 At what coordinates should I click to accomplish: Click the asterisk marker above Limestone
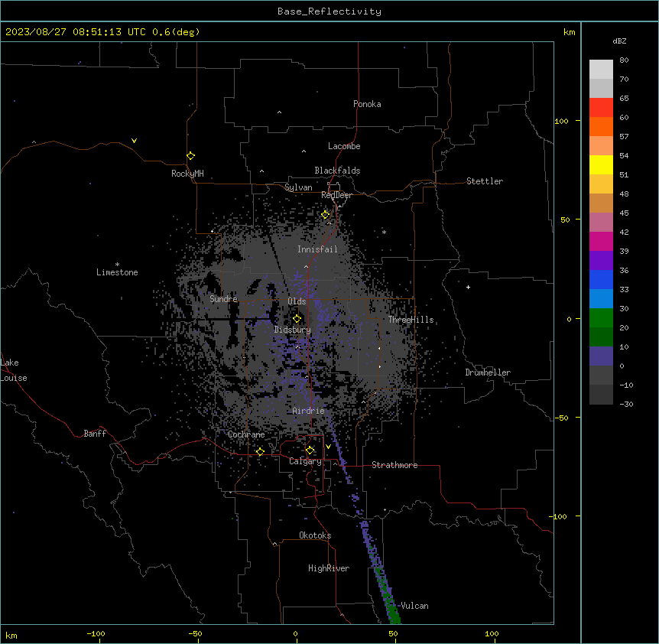(x=117, y=265)
